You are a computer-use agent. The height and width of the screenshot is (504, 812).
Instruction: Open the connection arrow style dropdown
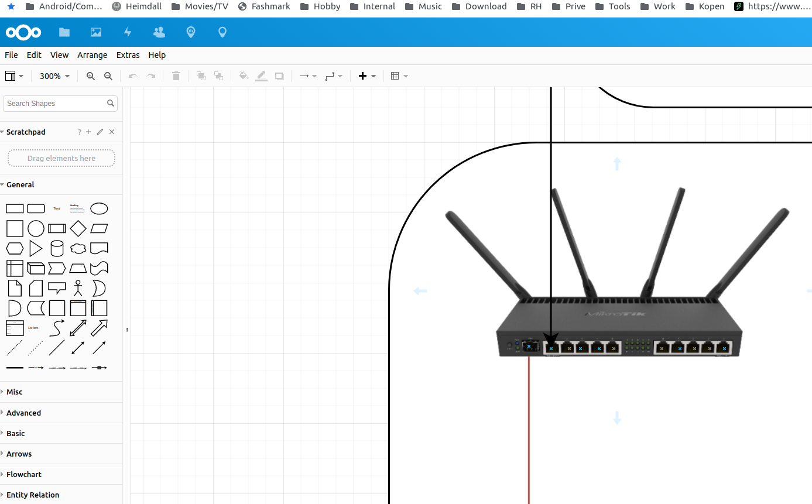tap(308, 76)
